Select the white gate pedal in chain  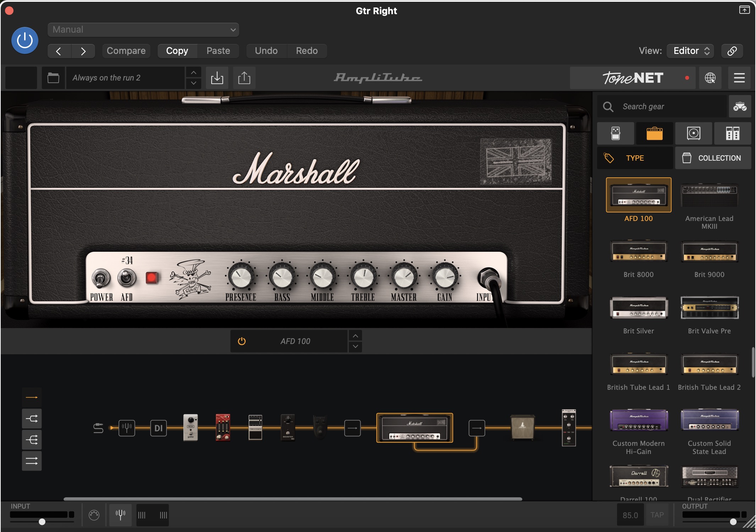coord(191,427)
